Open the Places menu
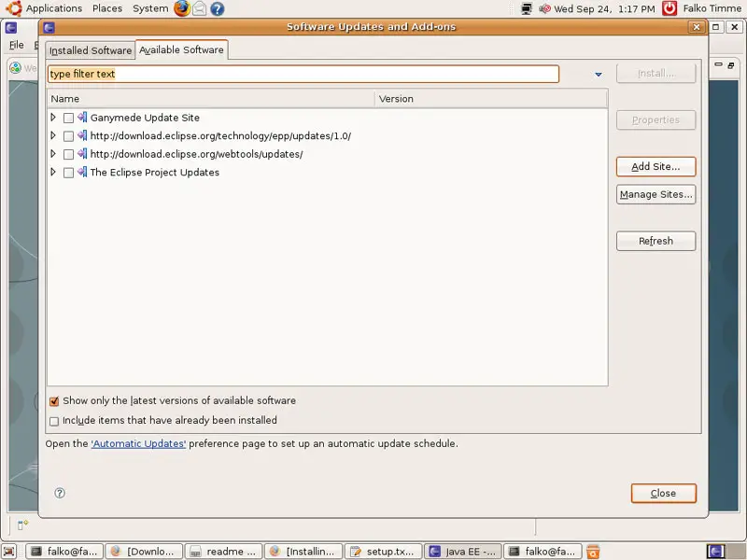Image resolution: width=747 pixels, height=560 pixels. pos(107,8)
